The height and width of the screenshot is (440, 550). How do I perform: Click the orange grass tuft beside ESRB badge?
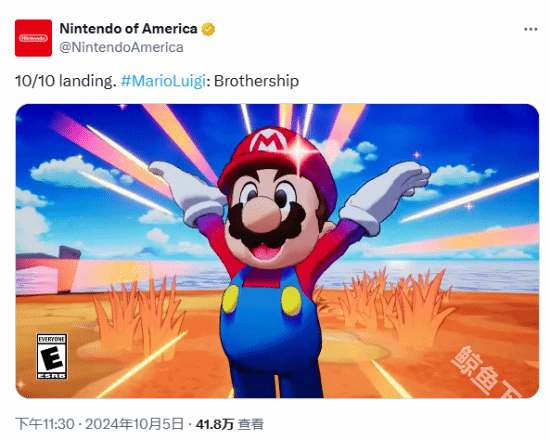[x=139, y=318]
